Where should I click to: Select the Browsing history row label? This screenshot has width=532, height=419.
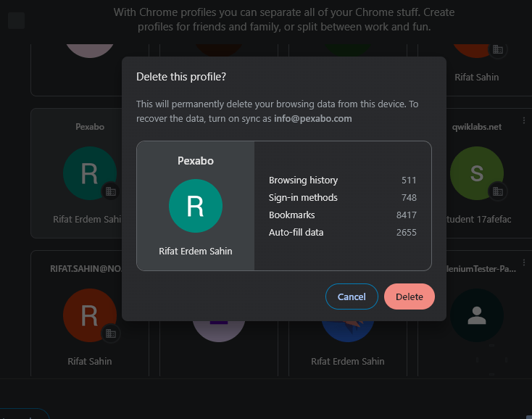(303, 181)
